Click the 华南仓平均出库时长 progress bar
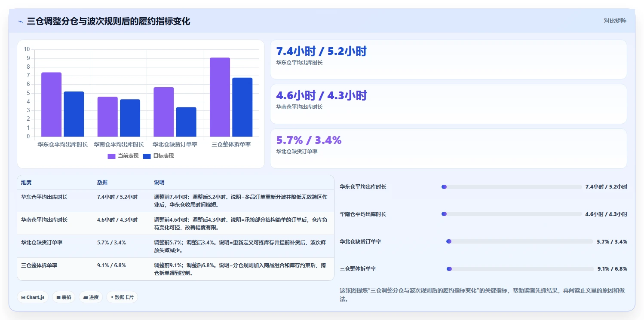 (x=512, y=214)
